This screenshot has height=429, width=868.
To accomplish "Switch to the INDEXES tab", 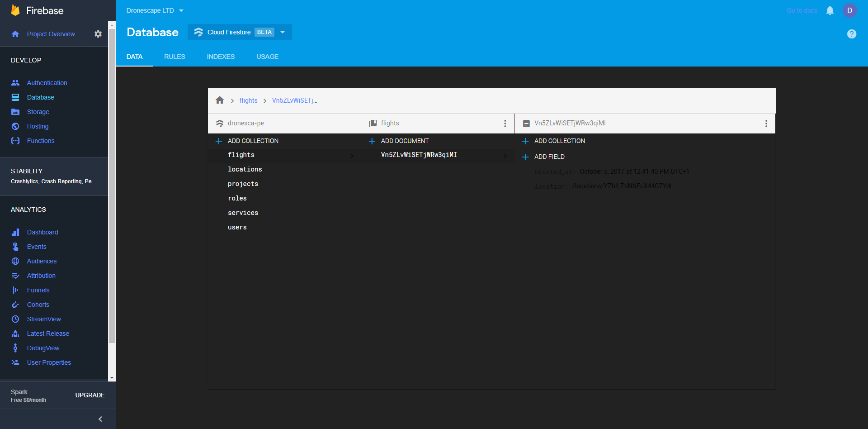I will click(x=221, y=57).
